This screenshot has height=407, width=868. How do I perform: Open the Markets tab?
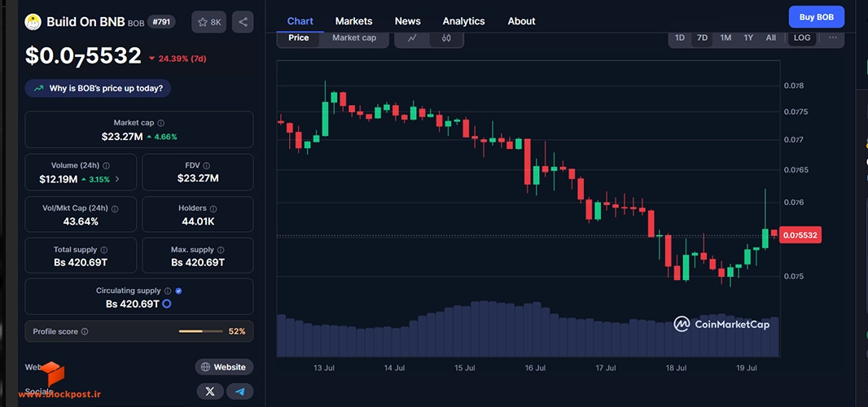[x=353, y=21]
